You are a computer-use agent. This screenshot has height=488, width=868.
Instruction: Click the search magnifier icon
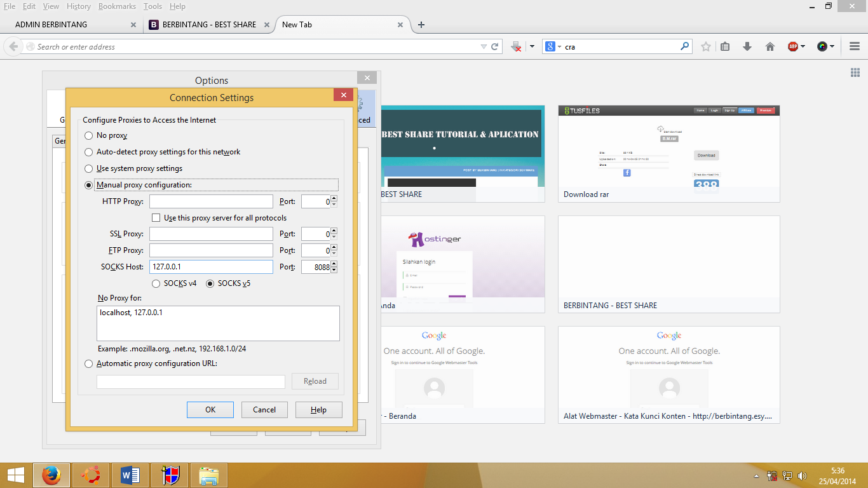[x=684, y=46]
